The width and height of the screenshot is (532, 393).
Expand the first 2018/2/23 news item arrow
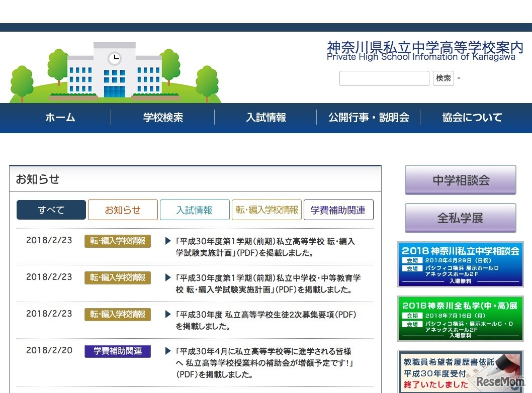click(167, 241)
